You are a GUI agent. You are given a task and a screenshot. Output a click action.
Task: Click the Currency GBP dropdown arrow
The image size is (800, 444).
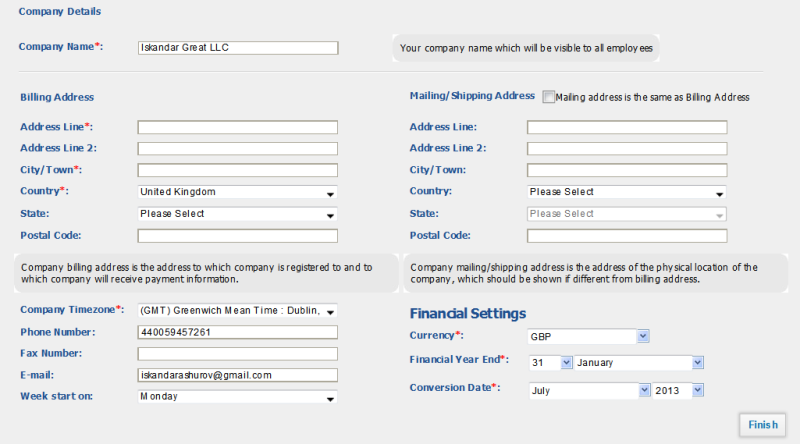pos(643,336)
